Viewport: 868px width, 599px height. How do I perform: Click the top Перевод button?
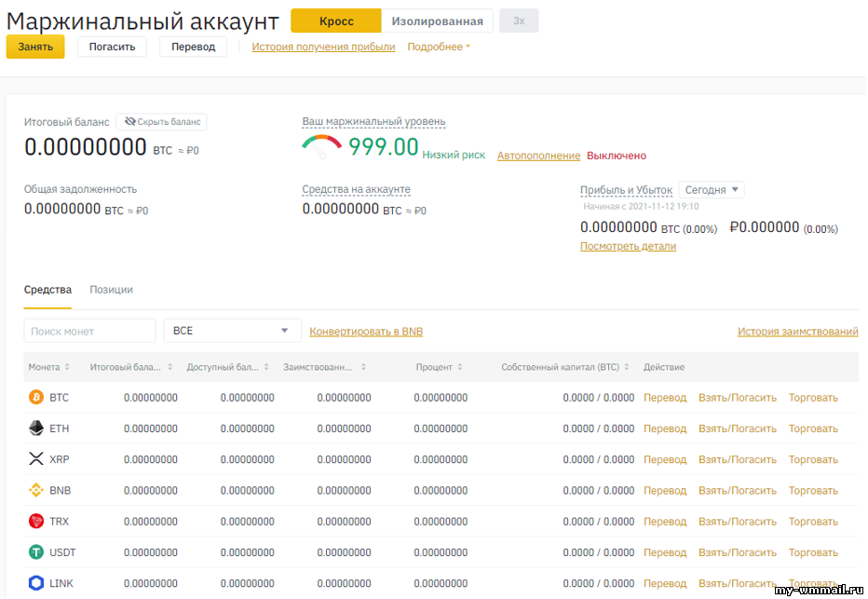pyautogui.click(x=193, y=47)
